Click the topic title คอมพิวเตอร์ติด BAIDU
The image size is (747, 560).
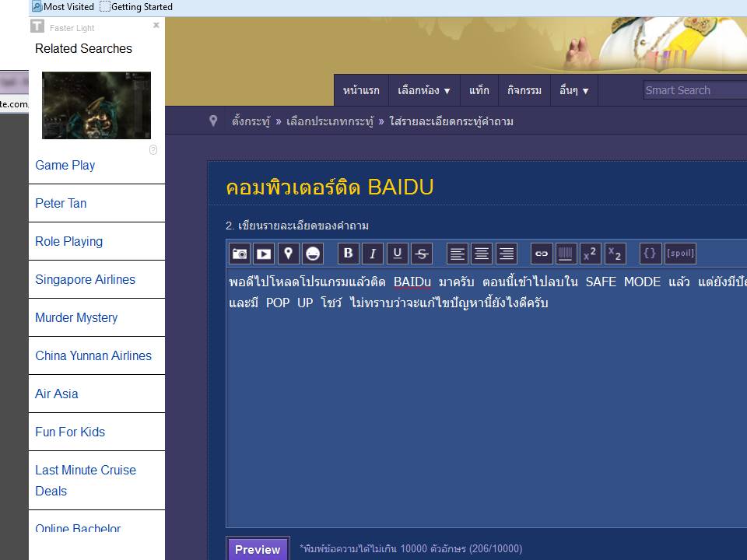click(x=330, y=187)
